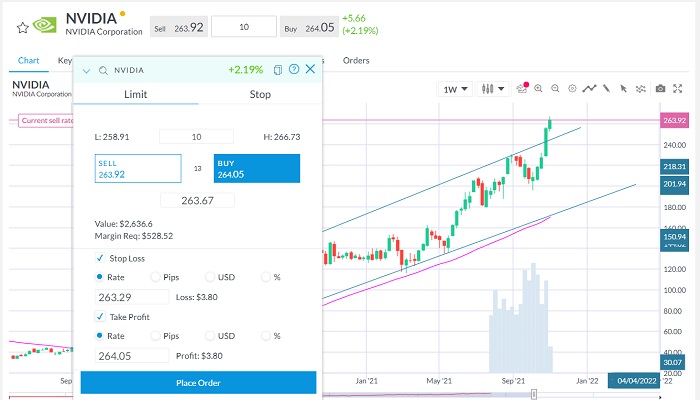Screen dimensions: 700x400
Task: Edit the take profit rate 264.05
Action: pos(132,356)
